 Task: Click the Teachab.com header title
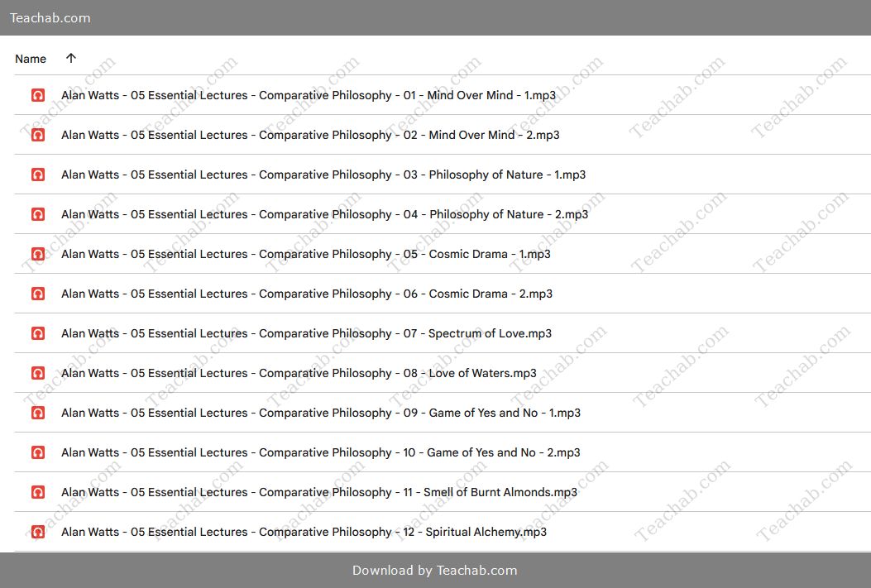coord(50,17)
